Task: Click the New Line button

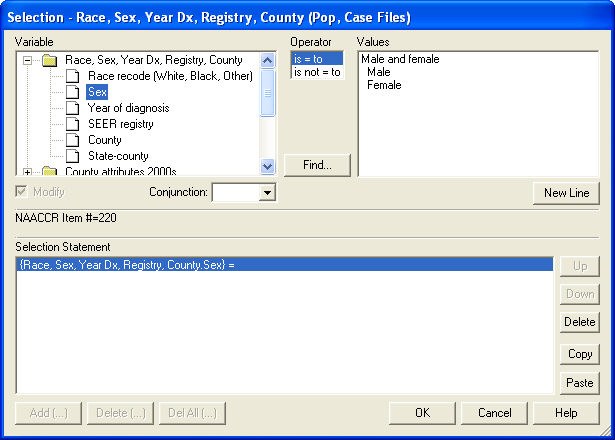Action: tap(566, 193)
